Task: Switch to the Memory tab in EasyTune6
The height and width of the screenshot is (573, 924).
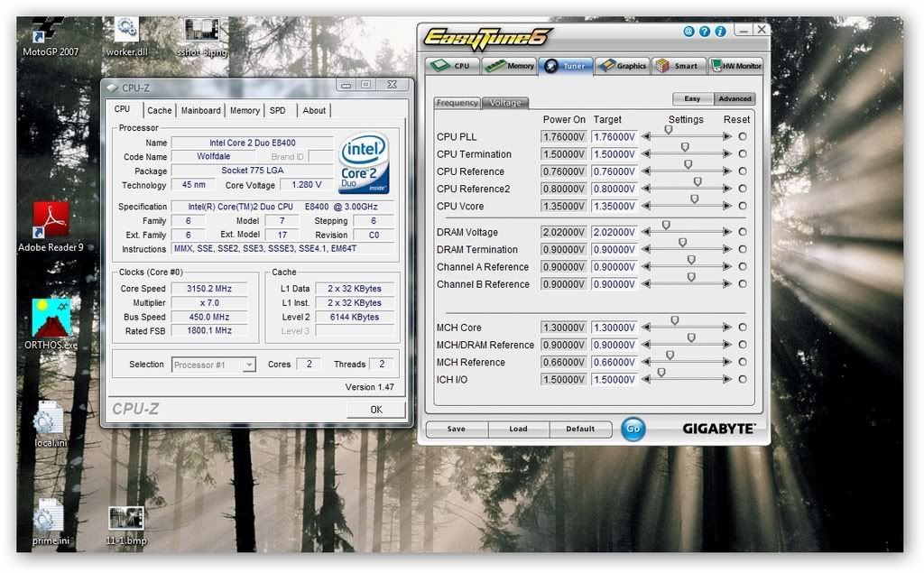Action: 510,66
